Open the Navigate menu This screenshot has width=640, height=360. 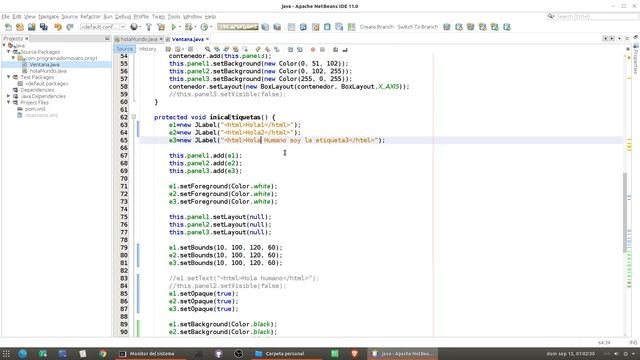[x=49, y=17]
